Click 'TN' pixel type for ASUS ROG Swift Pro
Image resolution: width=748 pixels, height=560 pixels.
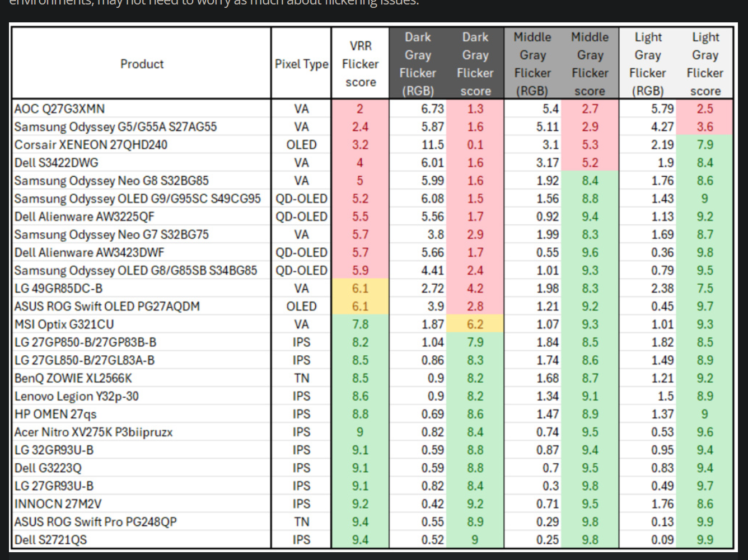point(301,521)
